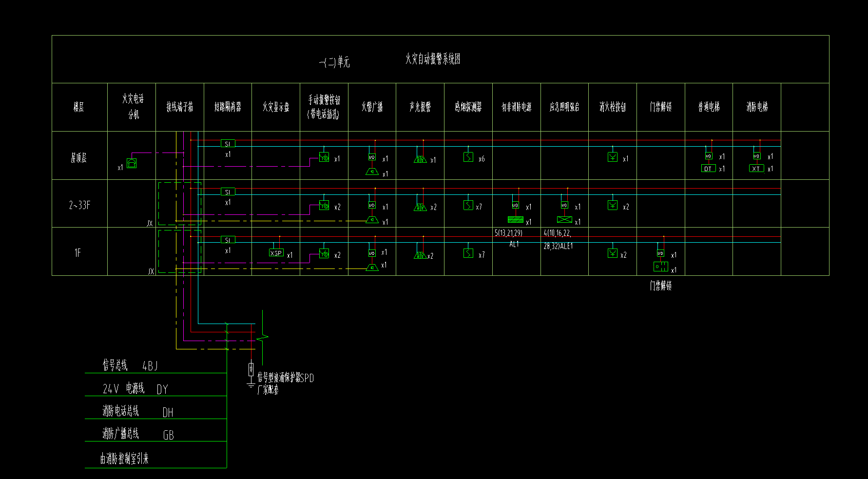Select the 声光报警 alarm symbol in 2~33F row

click(x=420, y=207)
